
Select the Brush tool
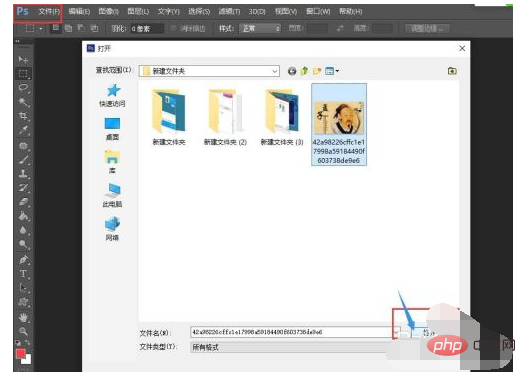point(23,160)
